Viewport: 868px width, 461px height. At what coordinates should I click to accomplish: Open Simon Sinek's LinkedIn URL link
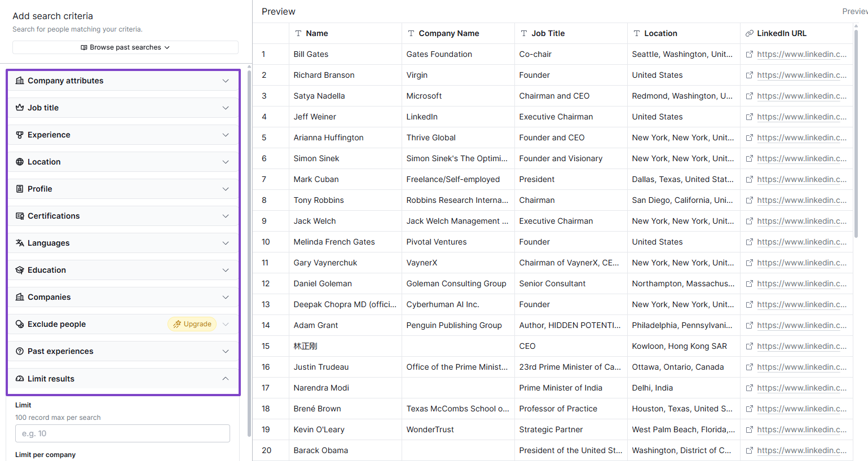pos(801,158)
